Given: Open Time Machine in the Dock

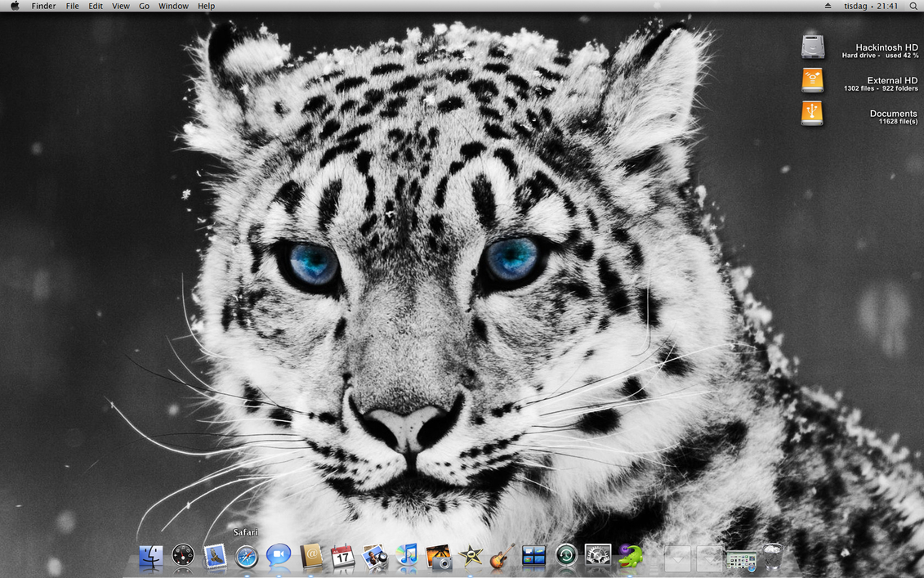Looking at the screenshot, I should (x=565, y=556).
